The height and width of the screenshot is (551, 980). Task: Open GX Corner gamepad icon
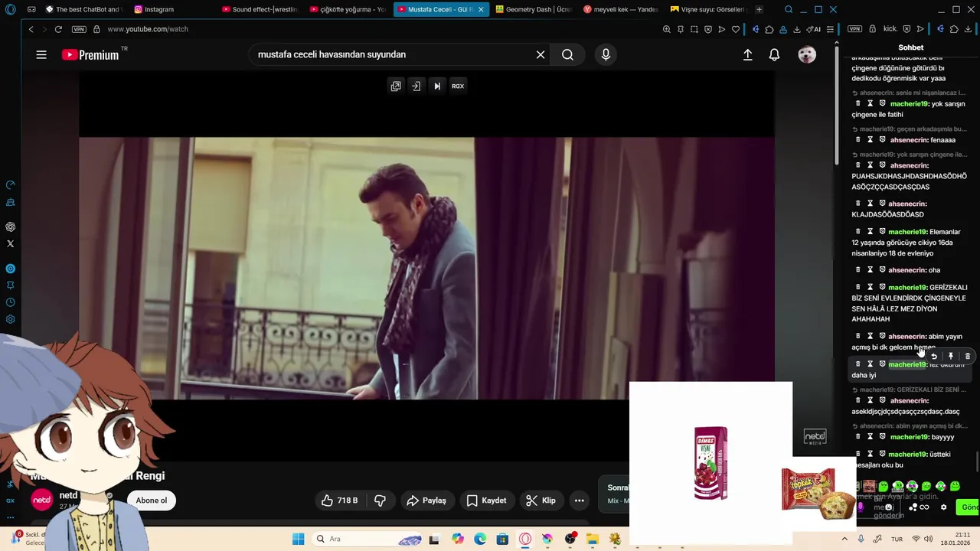pyautogui.click(x=31, y=9)
